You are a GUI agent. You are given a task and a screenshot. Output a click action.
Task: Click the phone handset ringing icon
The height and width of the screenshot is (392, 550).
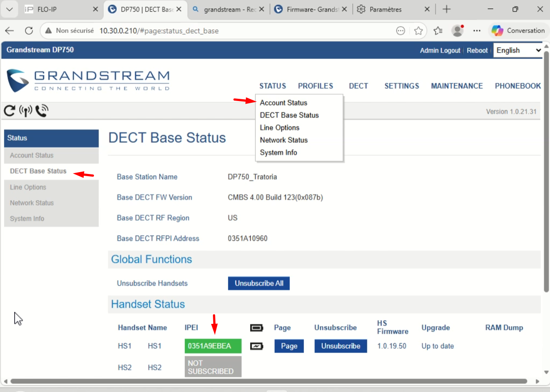click(x=42, y=111)
